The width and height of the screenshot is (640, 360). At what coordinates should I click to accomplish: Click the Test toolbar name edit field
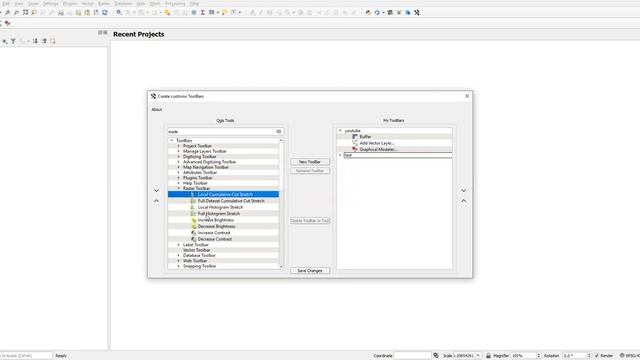coord(398,155)
